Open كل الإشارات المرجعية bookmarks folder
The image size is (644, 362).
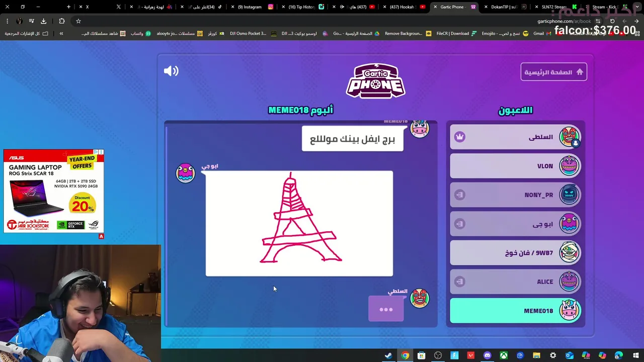27,34
